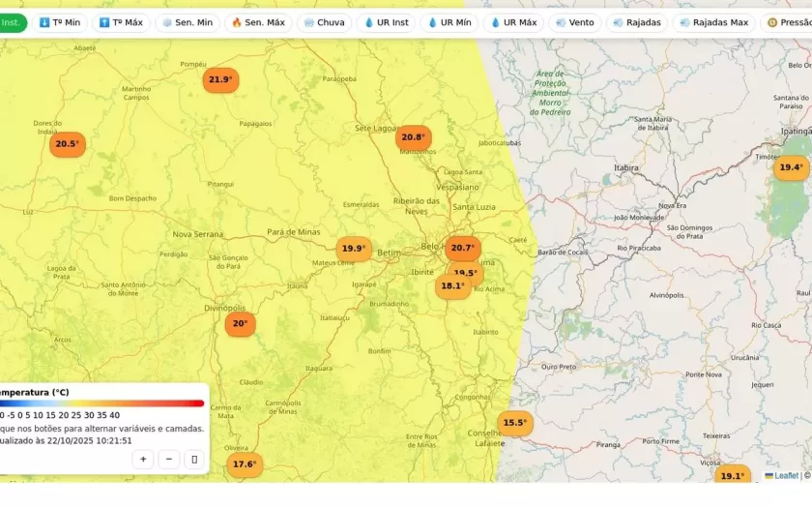
Task: Click the 20.5° station marker near Dores do Indaiá
Action: point(68,144)
